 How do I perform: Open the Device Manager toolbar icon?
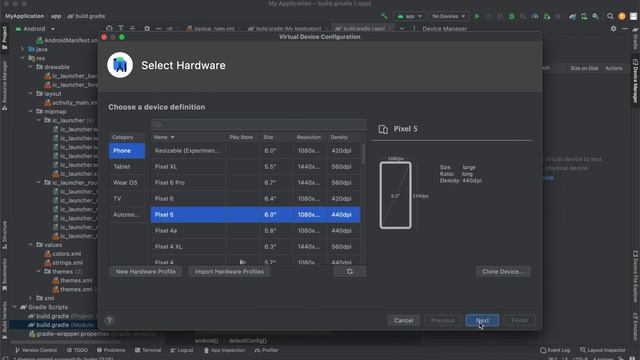click(584, 16)
